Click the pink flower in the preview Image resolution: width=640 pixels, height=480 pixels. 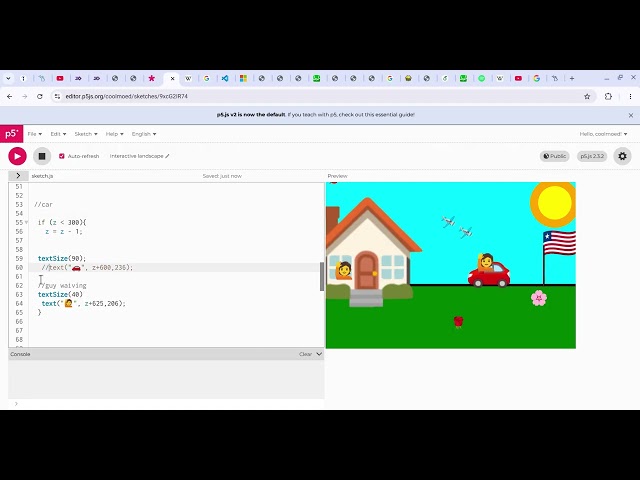point(539,298)
